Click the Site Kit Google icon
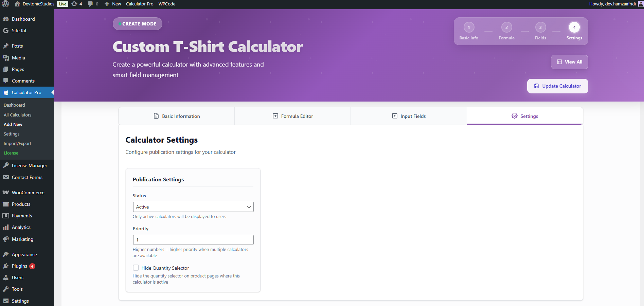Viewport: 644px width, 306px height. coord(6,31)
